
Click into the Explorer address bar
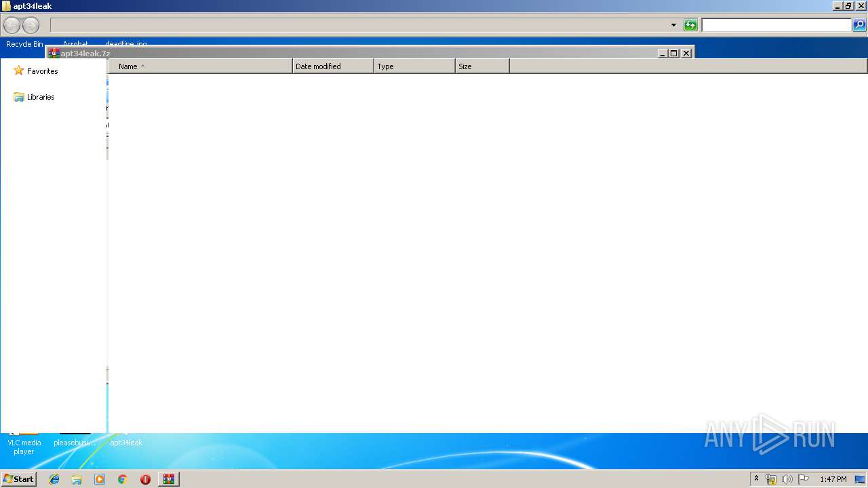pyautogui.click(x=359, y=25)
